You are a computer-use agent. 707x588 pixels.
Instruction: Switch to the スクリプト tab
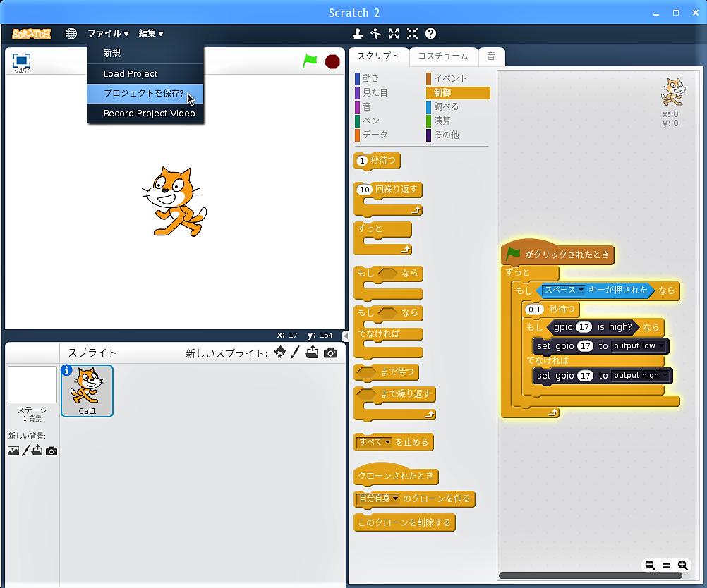[x=378, y=56]
